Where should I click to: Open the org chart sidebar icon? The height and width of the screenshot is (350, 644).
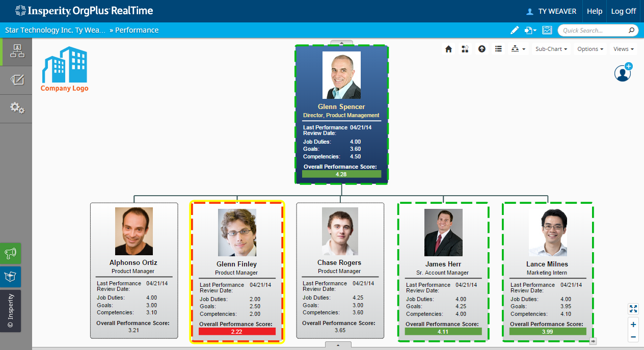17,51
